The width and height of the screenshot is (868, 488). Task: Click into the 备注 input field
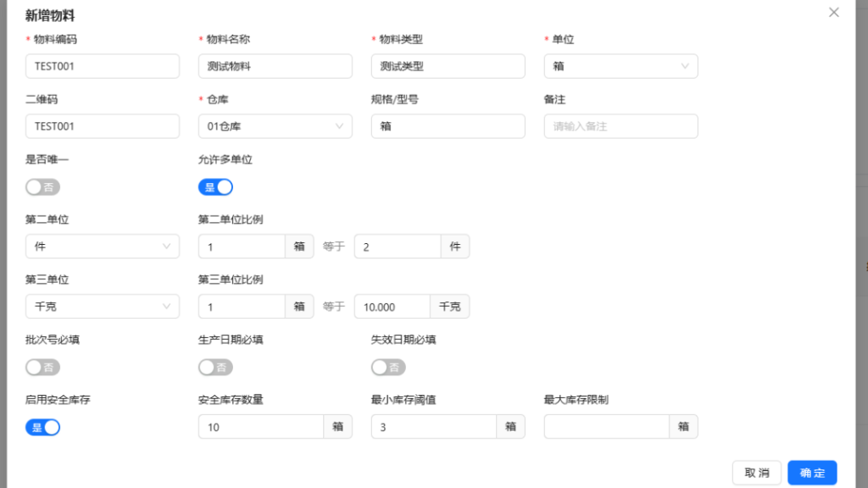pyautogui.click(x=620, y=126)
